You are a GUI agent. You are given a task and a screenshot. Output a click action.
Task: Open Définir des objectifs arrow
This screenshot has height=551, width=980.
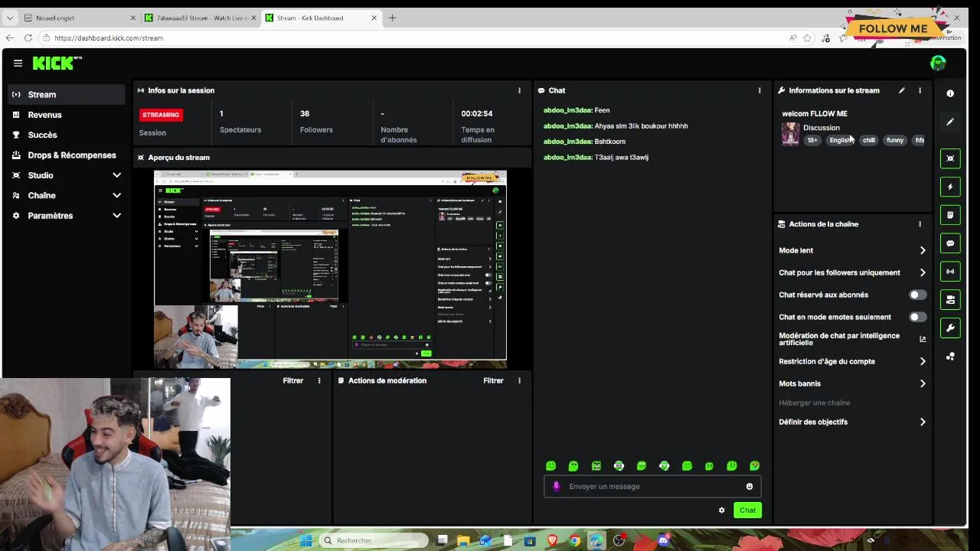click(x=923, y=422)
